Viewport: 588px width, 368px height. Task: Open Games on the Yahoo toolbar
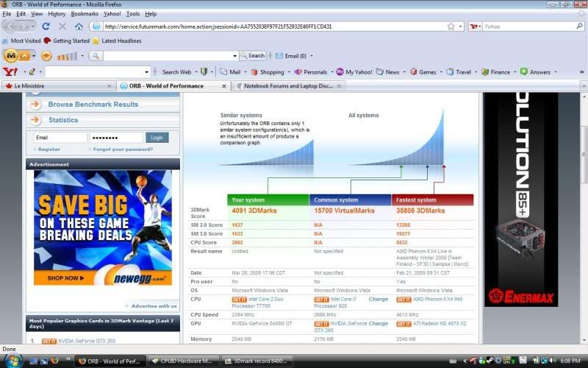click(x=423, y=71)
